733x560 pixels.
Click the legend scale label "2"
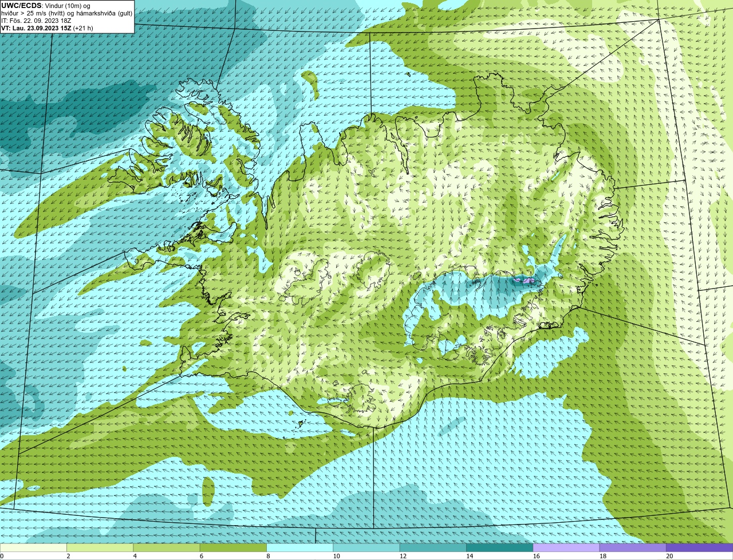[68, 556]
